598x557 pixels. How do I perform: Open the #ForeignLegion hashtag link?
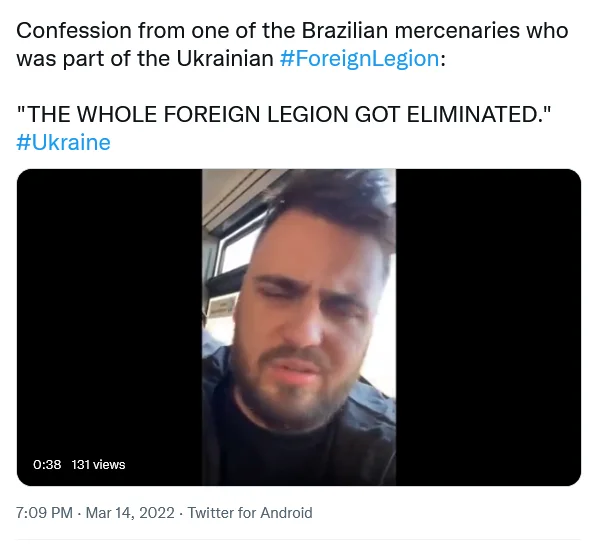359,59
